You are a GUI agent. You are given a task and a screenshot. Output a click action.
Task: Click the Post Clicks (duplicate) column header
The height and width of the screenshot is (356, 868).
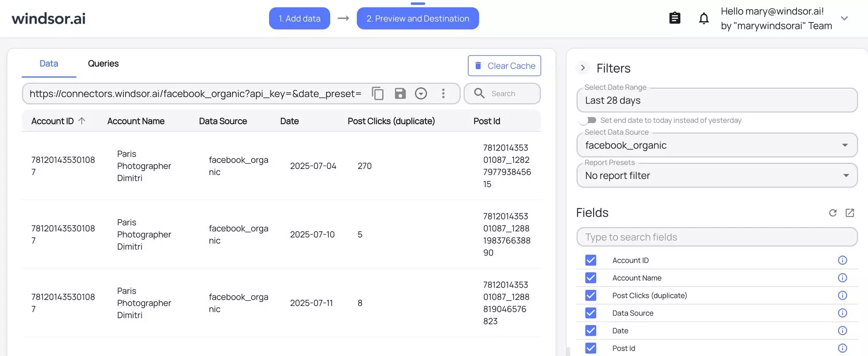click(x=391, y=121)
